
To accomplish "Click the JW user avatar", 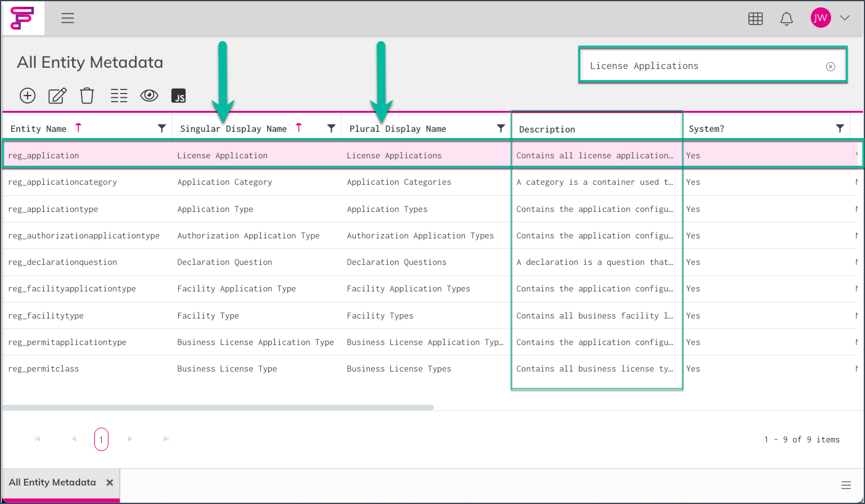I will tap(821, 17).
